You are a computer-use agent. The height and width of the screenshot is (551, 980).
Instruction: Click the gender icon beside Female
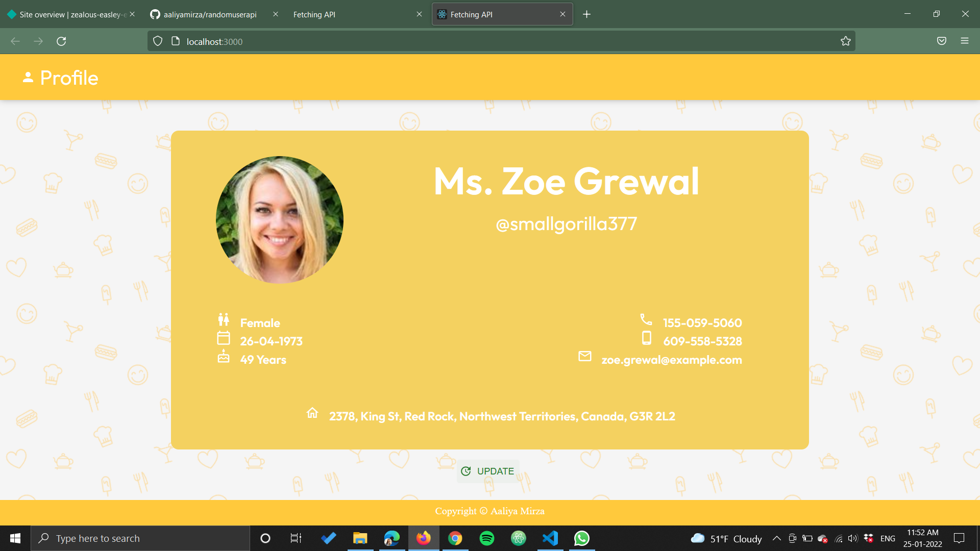tap(224, 320)
